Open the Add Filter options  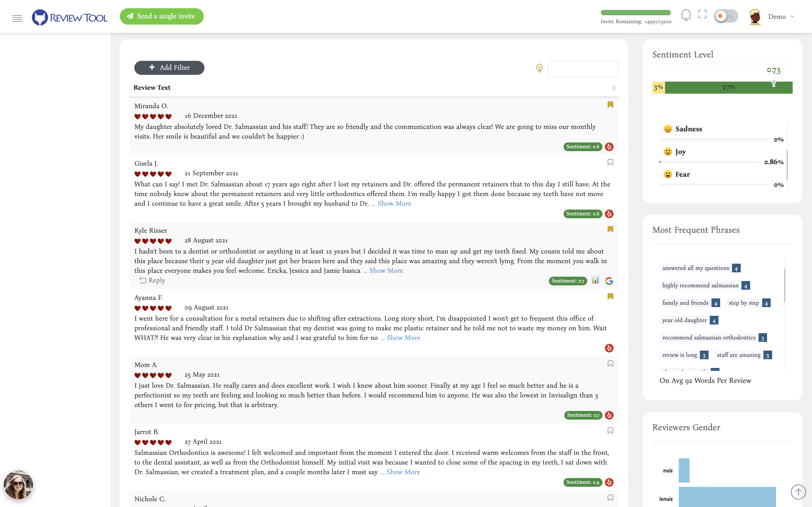[x=169, y=67]
